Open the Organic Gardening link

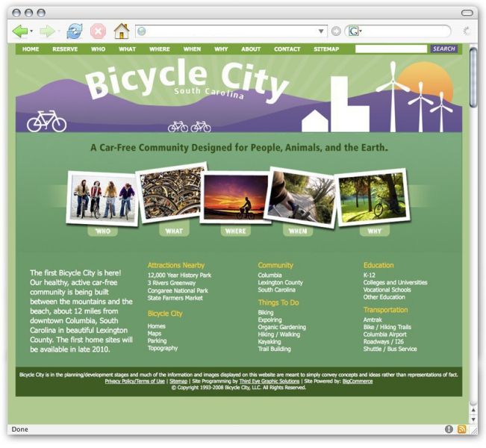[281, 327]
